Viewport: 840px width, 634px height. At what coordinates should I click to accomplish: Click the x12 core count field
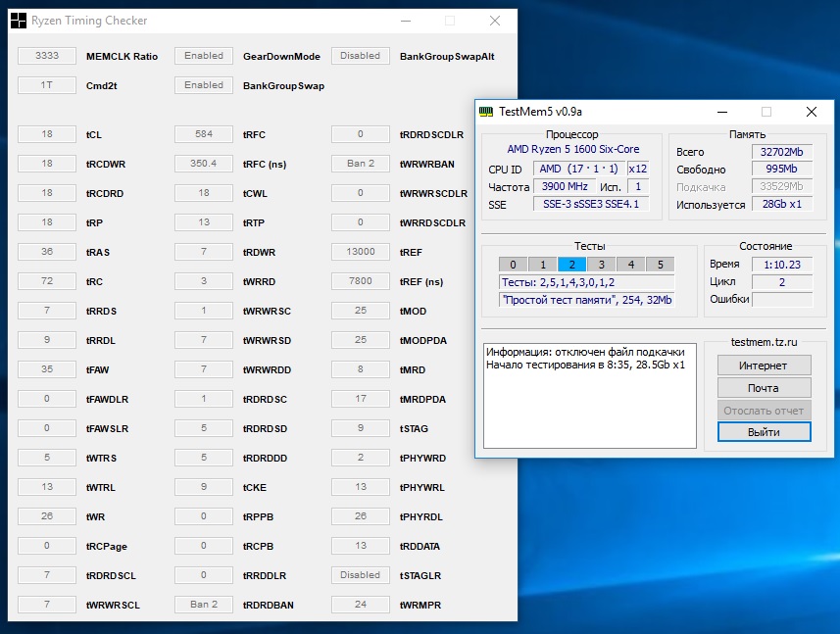pos(637,169)
